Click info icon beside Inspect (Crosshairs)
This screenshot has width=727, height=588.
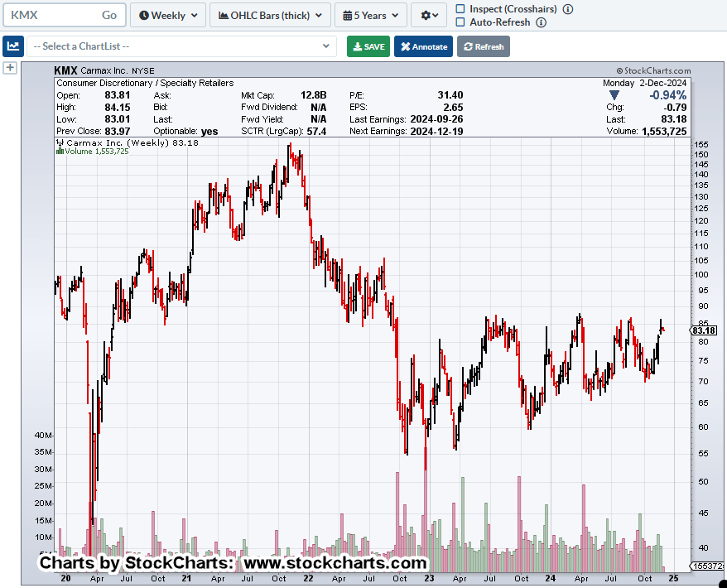point(568,8)
